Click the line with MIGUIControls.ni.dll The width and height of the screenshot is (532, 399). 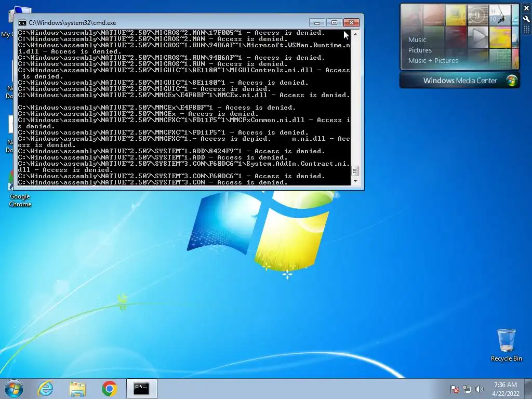pos(184,70)
